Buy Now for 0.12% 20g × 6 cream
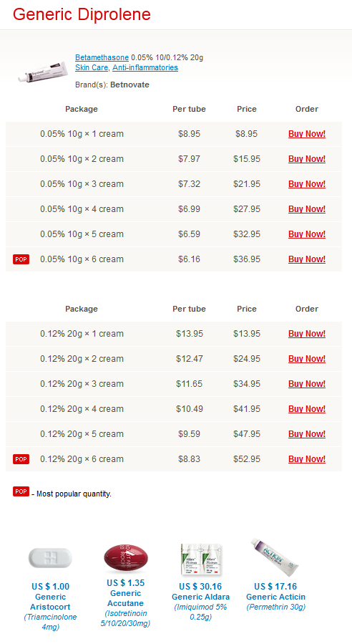The height and width of the screenshot is (644, 352). click(307, 459)
